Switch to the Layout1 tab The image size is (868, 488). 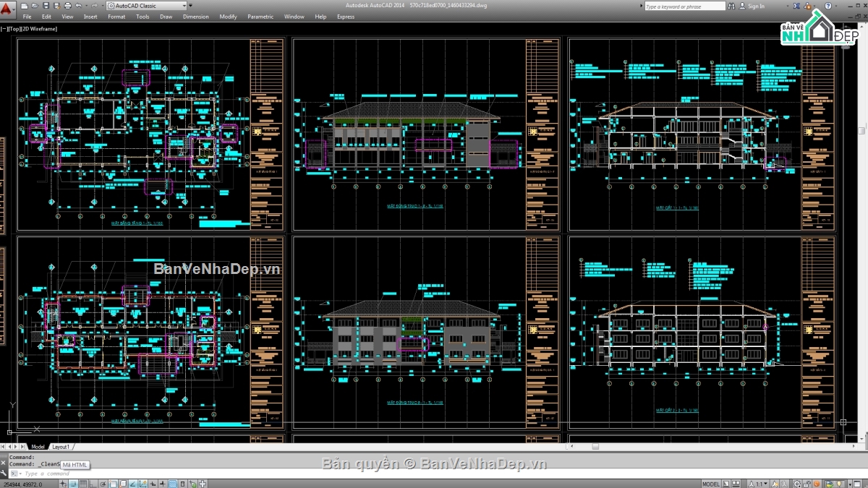(x=61, y=447)
